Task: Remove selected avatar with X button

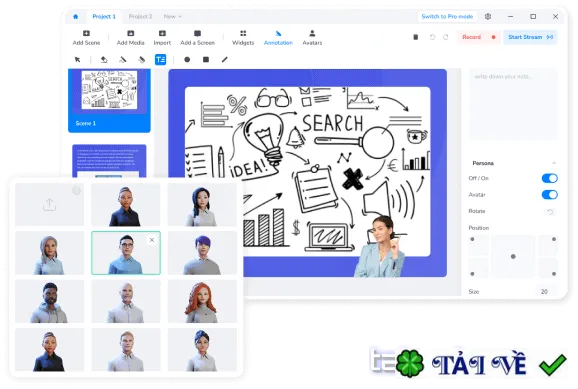Action: click(x=152, y=240)
